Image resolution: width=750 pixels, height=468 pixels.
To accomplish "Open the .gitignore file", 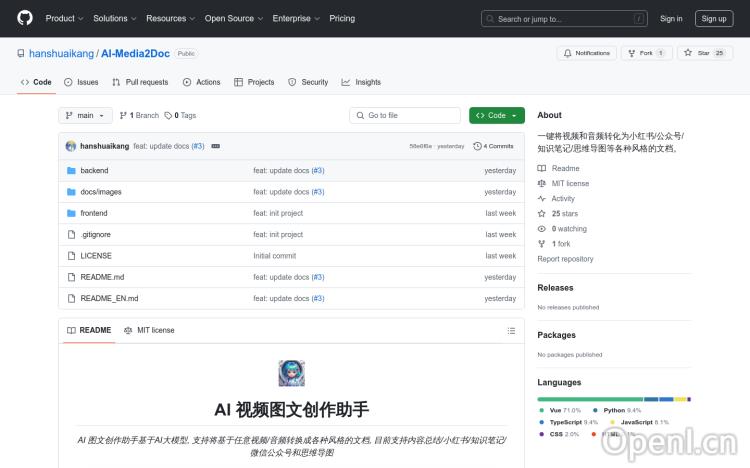I will click(96, 234).
